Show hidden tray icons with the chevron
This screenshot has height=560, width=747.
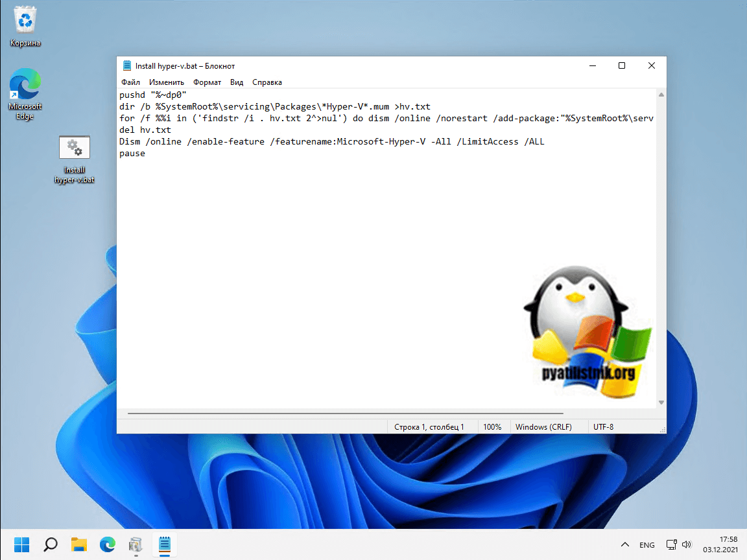tap(625, 545)
